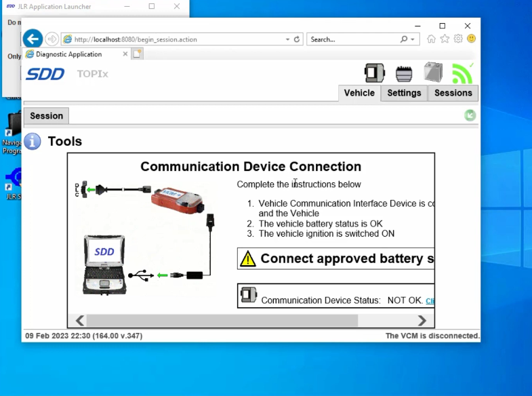
Task: Switch to the Sessions tab
Action: 453,93
